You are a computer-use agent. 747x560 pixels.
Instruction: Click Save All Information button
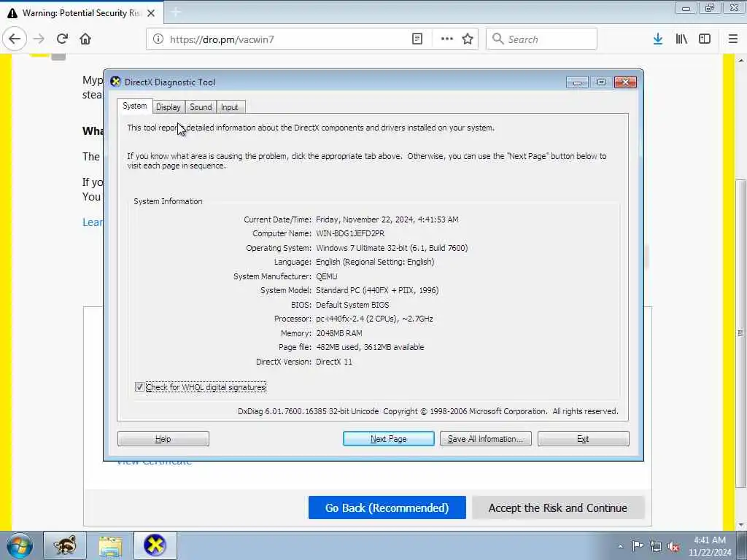pos(485,438)
